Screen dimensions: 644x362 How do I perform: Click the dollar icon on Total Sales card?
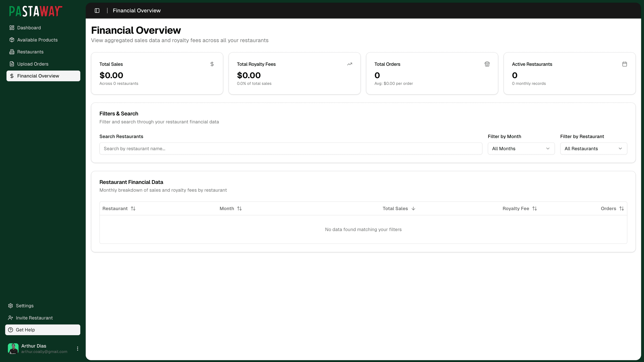coord(212,64)
